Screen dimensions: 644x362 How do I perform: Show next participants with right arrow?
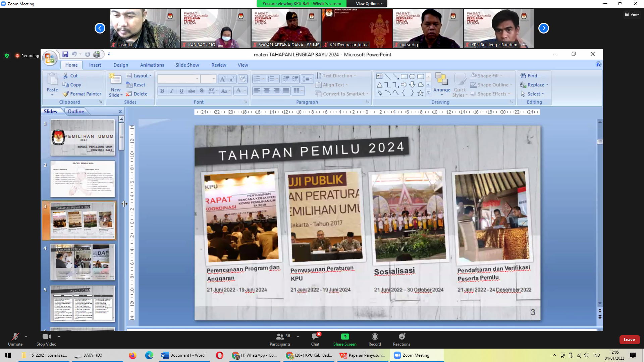[543, 28]
